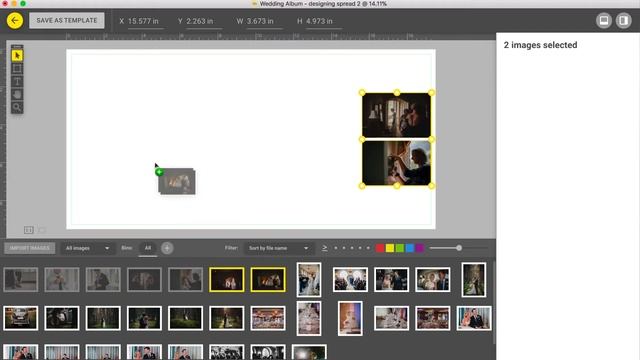The width and height of the screenshot is (640, 360).
Task: Select the Zoom magnifier tool
Action: click(x=17, y=107)
